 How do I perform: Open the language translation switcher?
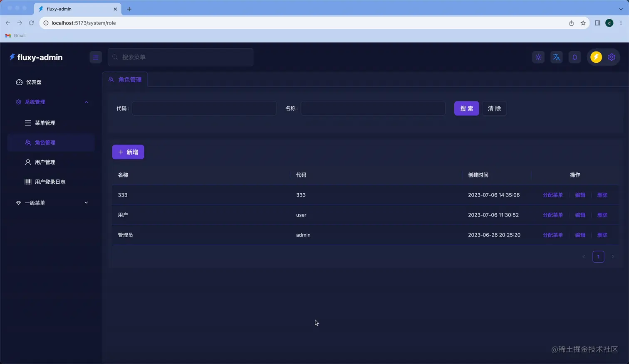click(x=557, y=57)
